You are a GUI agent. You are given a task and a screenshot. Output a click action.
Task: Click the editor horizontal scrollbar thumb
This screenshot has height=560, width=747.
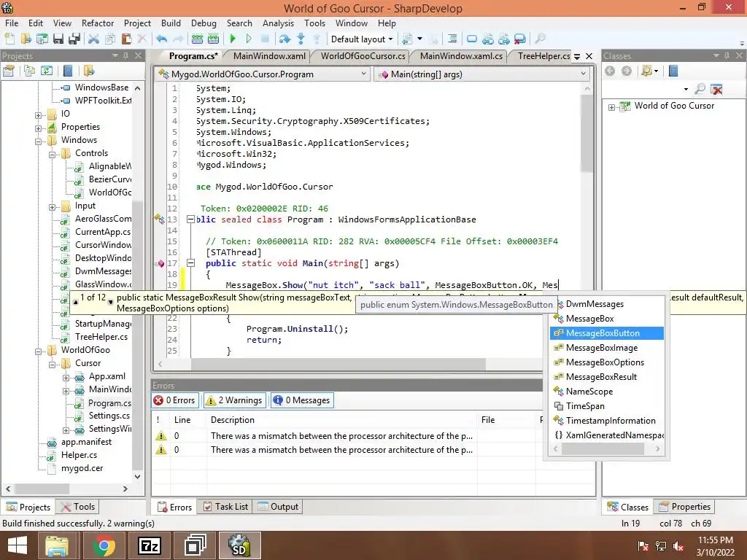pyautogui.click(x=338, y=365)
